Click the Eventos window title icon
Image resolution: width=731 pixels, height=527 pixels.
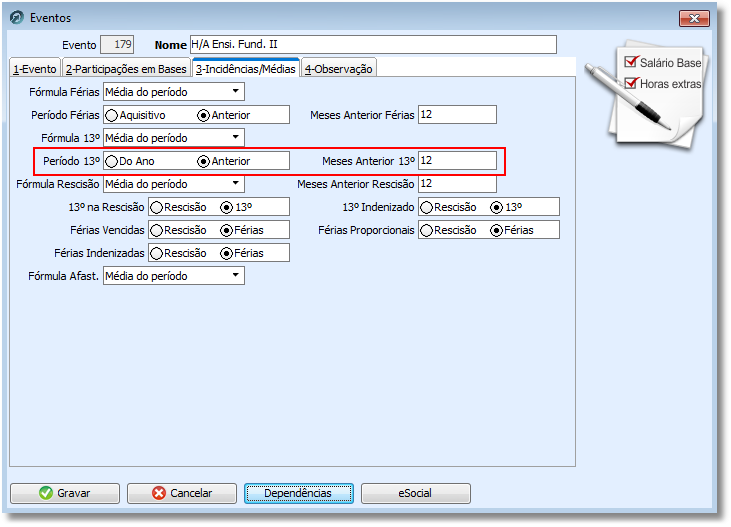(x=16, y=18)
